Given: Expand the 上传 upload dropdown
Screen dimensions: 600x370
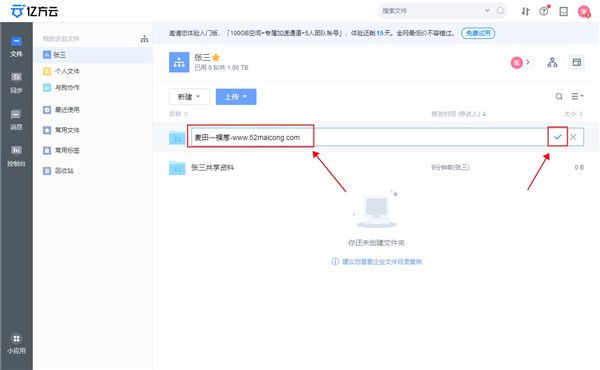Looking at the screenshot, I should click(236, 97).
